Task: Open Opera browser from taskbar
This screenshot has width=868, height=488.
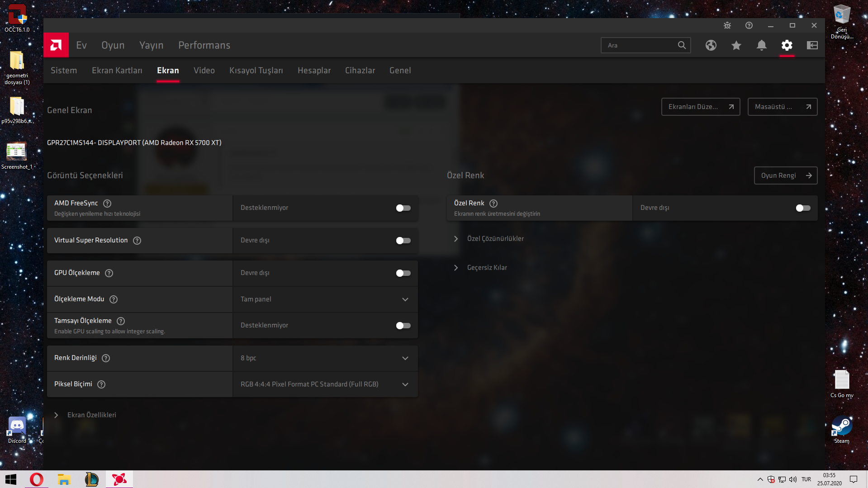Action: 37,479
